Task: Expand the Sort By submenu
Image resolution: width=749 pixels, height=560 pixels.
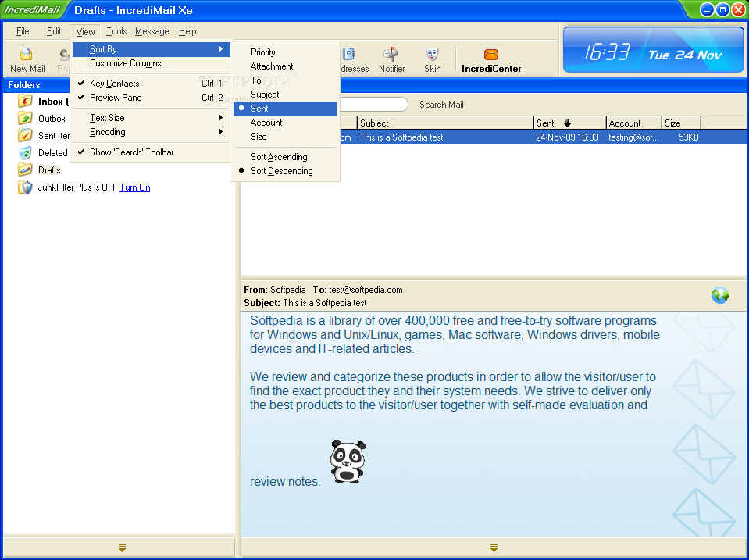Action: coord(152,49)
